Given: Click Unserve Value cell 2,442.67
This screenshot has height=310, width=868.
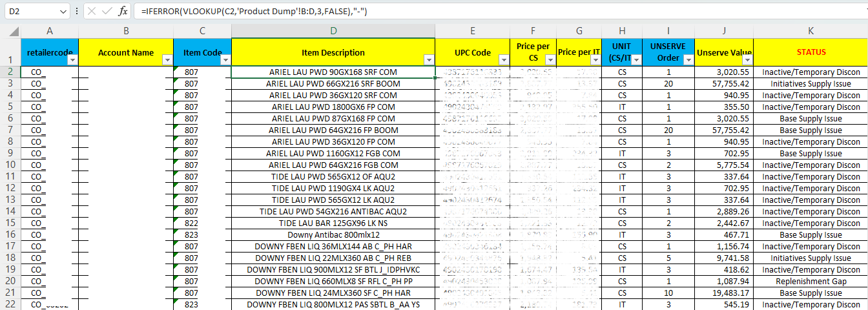Looking at the screenshot, I should 724,223.
